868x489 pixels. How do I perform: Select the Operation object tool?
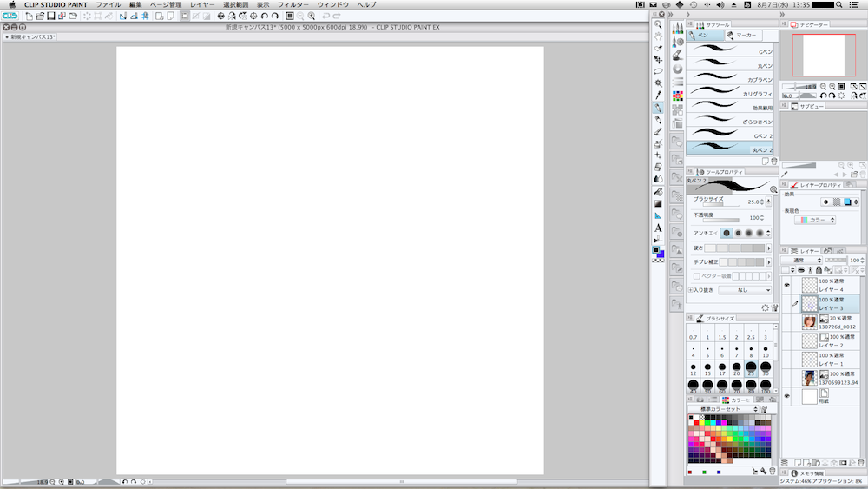click(x=658, y=48)
